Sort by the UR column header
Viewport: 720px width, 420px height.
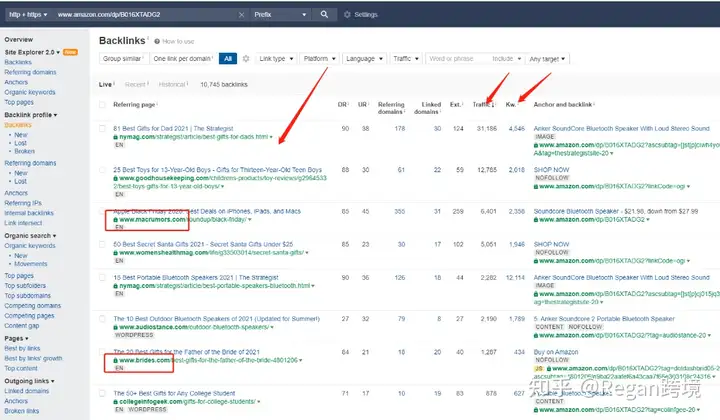coord(363,105)
